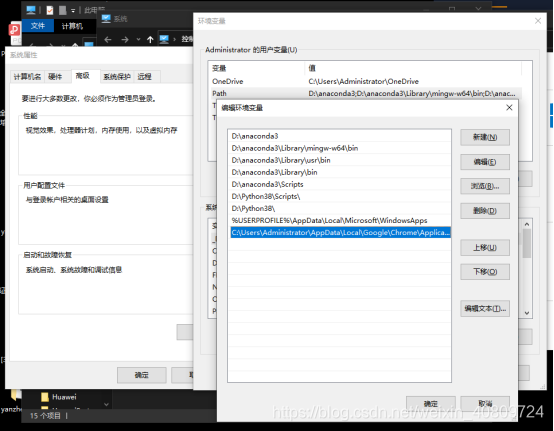
Task: Close the 编辑环境变量 dialog
Action: tap(509, 107)
